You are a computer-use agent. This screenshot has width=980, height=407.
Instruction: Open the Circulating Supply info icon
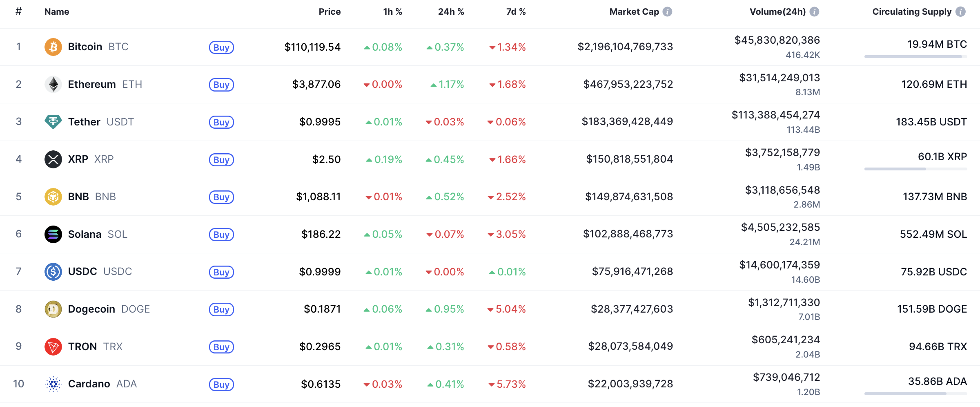click(x=961, y=12)
